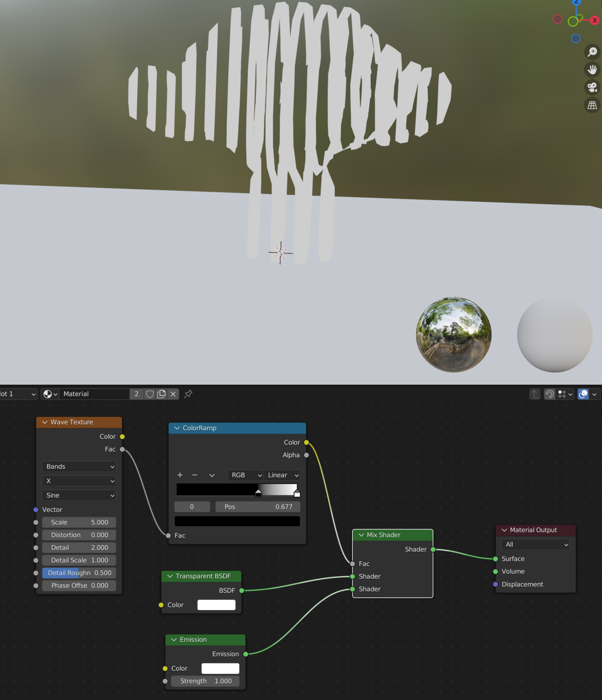Collapse the ColorRamp node

[177, 428]
